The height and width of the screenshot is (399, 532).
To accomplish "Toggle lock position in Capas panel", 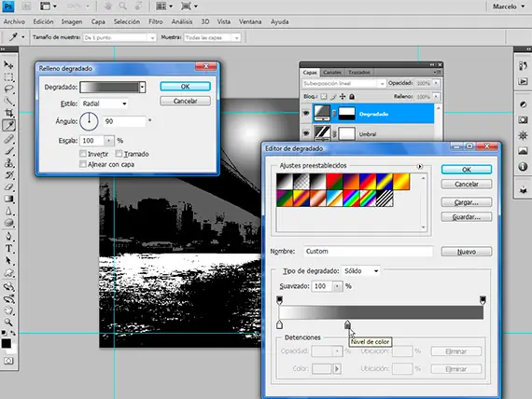I will pos(343,97).
